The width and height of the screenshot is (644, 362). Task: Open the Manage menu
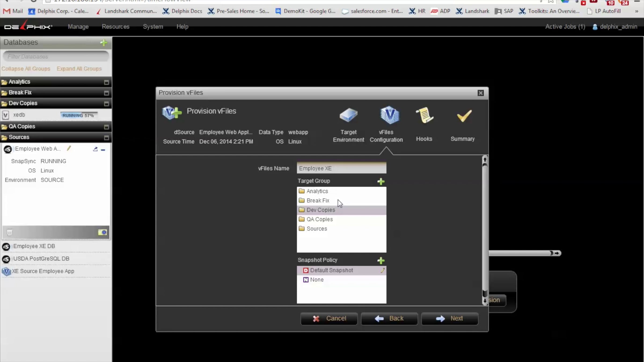pyautogui.click(x=78, y=27)
